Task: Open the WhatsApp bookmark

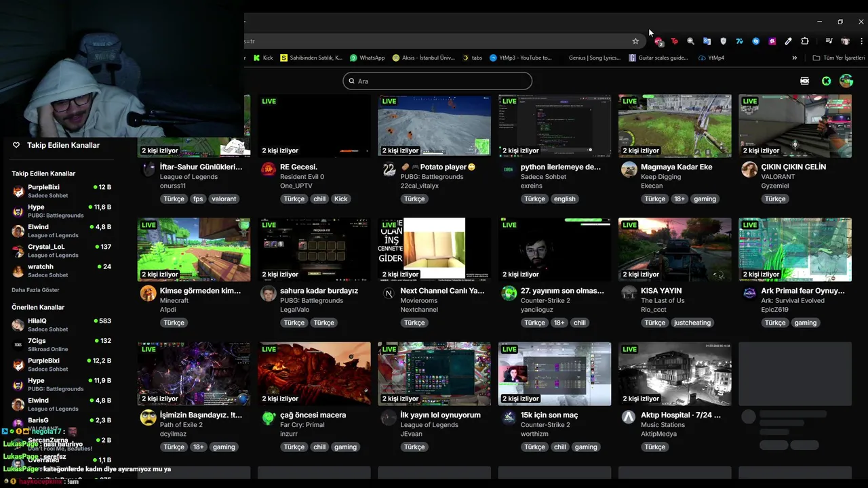Action: coord(367,58)
